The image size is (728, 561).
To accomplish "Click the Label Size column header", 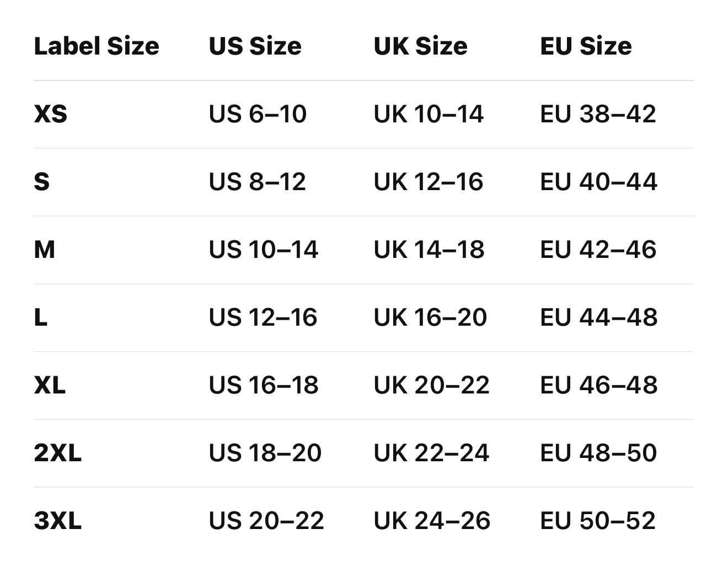I will [x=97, y=46].
